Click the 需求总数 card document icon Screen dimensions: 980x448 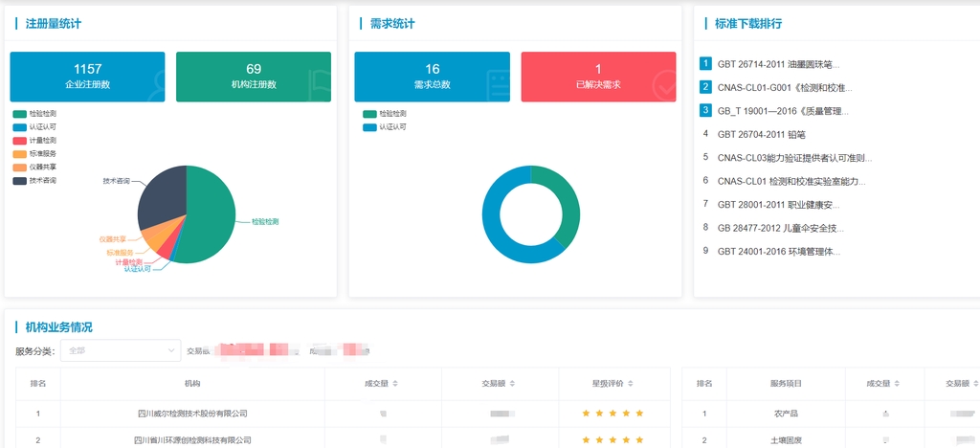click(x=496, y=84)
